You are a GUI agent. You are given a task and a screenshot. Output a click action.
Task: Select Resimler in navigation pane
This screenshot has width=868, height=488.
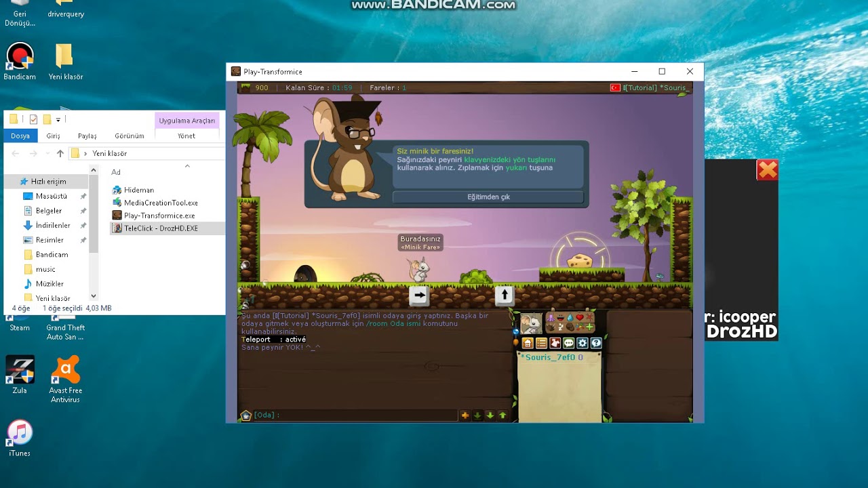(50, 240)
